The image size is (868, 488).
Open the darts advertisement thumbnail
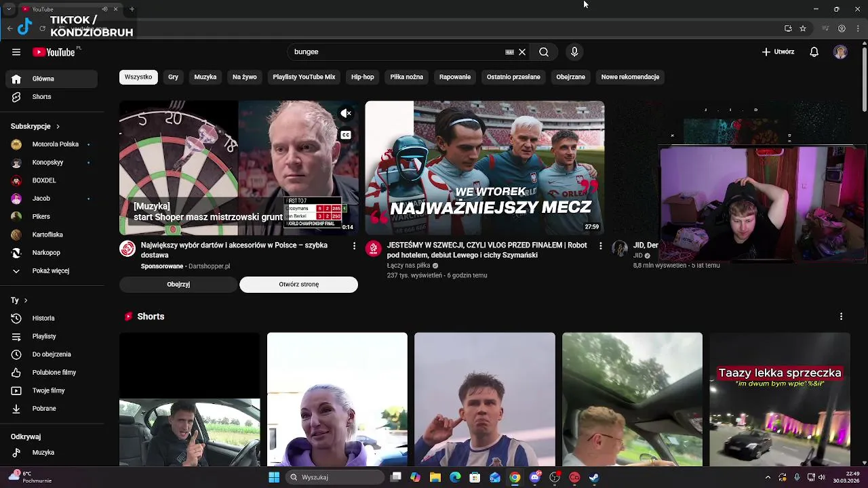tap(239, 168)
